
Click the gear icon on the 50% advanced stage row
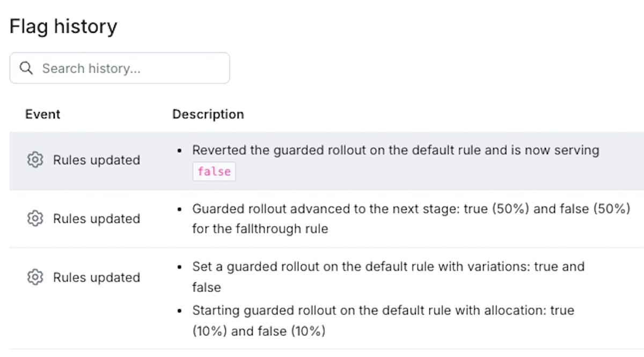click(x=35, y=218)
